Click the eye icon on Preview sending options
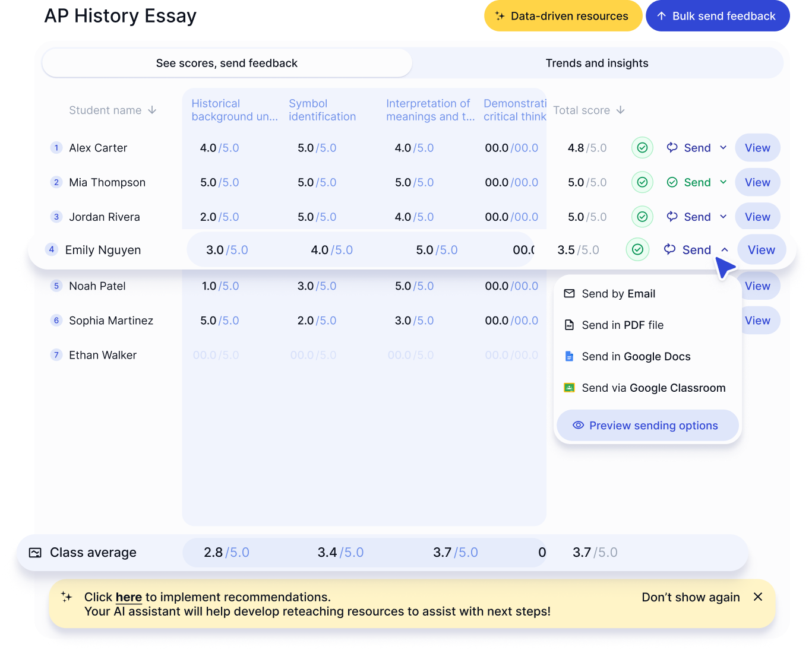The image size is (812, 653). (x=577, y=425)
